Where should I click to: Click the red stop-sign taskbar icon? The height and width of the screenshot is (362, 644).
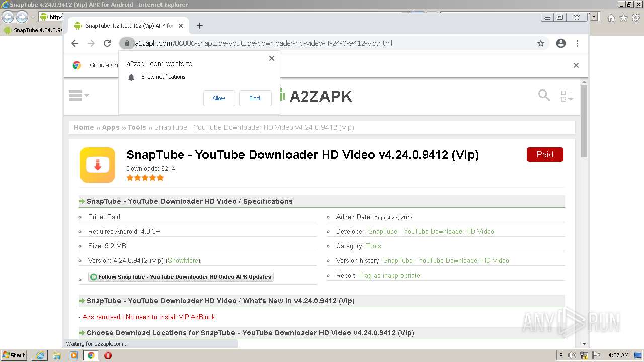point(108,355)
